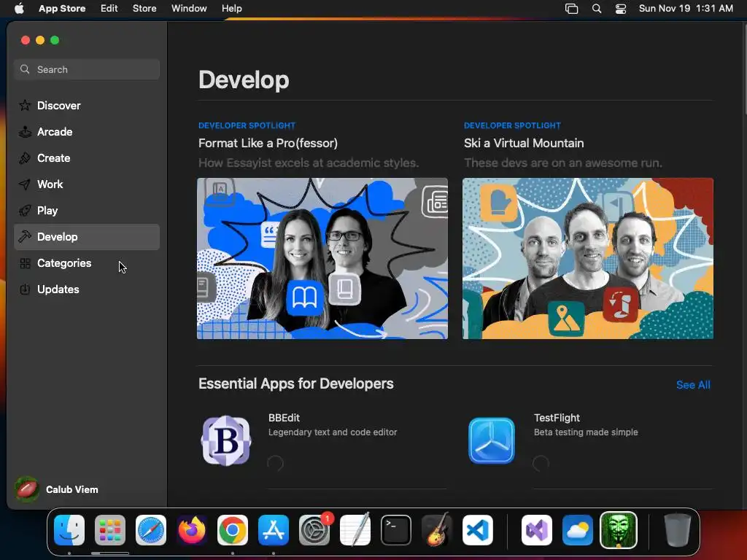Open Launchpad from the Dock
The image size is (747, 560).
(110, 530)
